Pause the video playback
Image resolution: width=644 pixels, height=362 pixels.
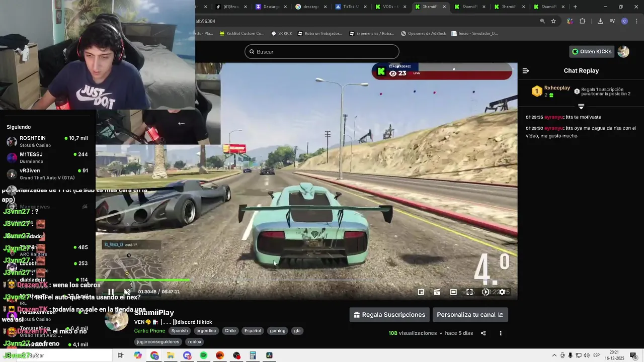(111, 292)
